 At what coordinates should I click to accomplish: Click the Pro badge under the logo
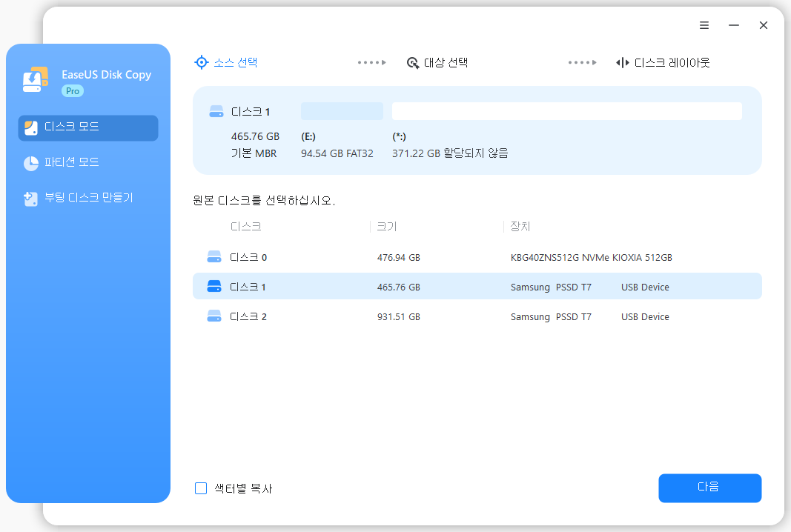[72, 90]
